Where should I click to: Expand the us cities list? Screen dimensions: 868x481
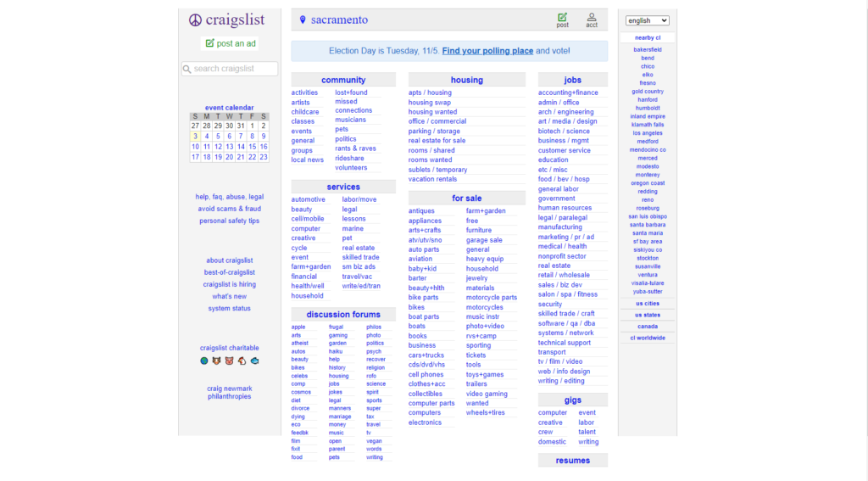pyautogui.click(x=647, y=304)
